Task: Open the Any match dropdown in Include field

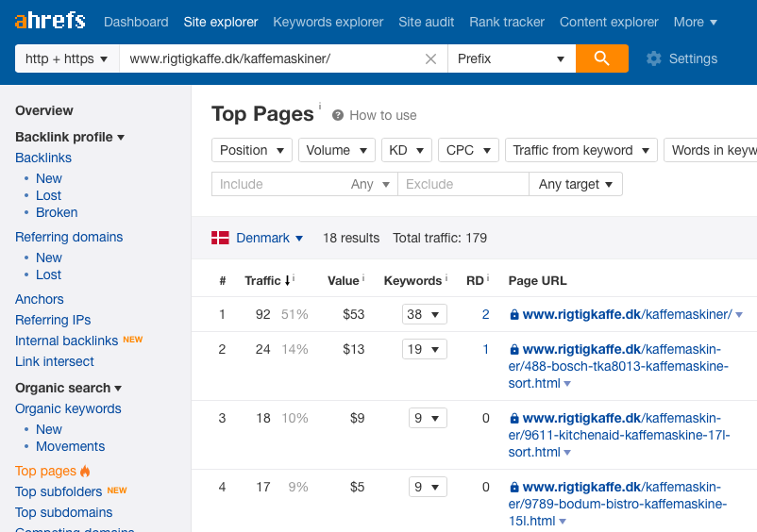Action: [370, 184]
